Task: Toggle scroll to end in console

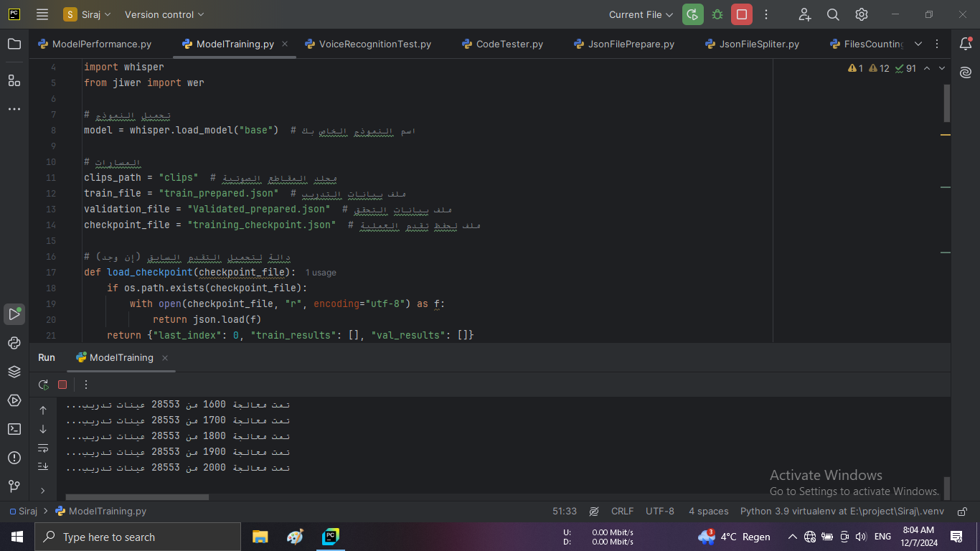Action: tap(43, 466)
